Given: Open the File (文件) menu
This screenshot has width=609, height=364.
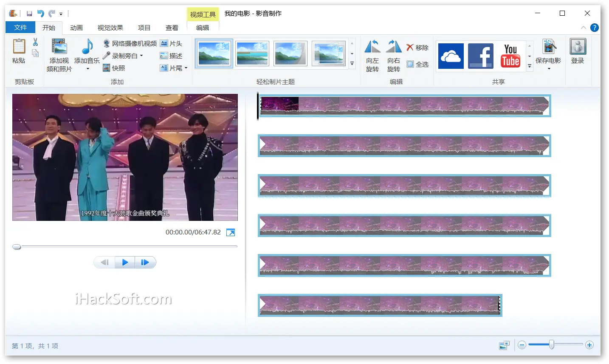Looking at the screenshot, I should click(20, 28).
